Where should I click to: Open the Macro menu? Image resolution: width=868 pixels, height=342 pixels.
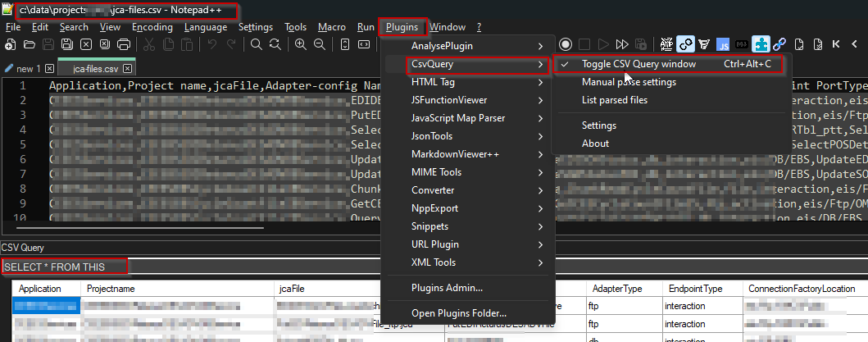[x=332, y=27]
